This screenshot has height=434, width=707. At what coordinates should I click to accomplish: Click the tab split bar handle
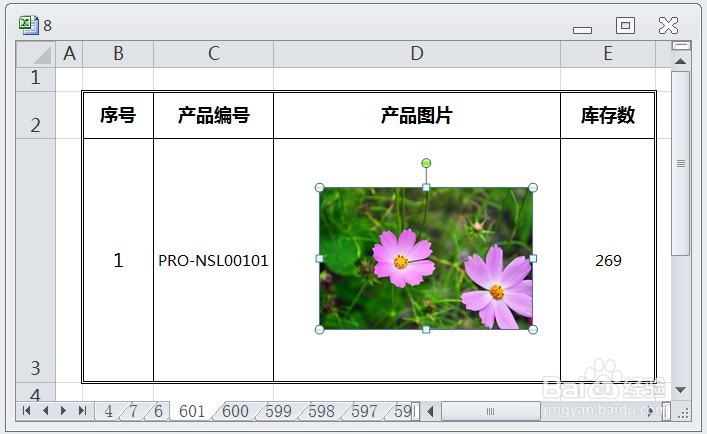coord(415,411)
